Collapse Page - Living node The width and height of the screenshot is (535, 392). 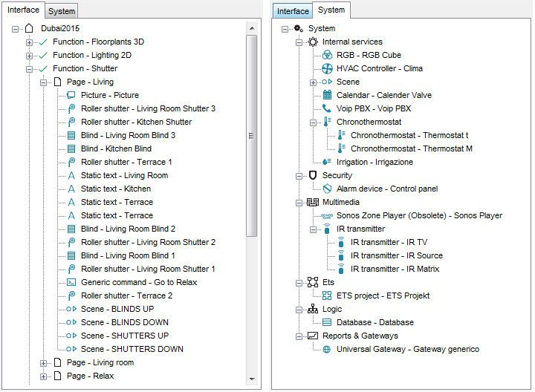(43, 82)
